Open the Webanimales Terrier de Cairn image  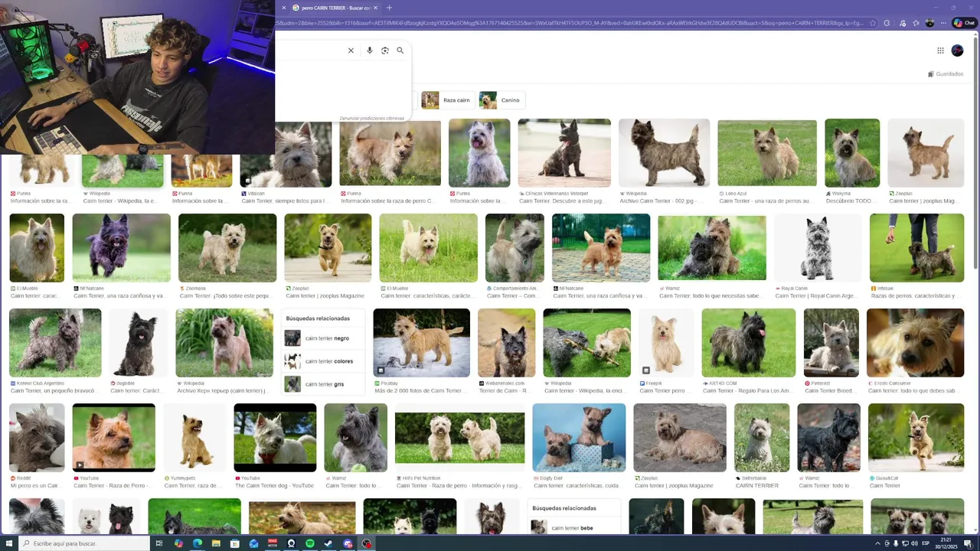pos(506,343)
